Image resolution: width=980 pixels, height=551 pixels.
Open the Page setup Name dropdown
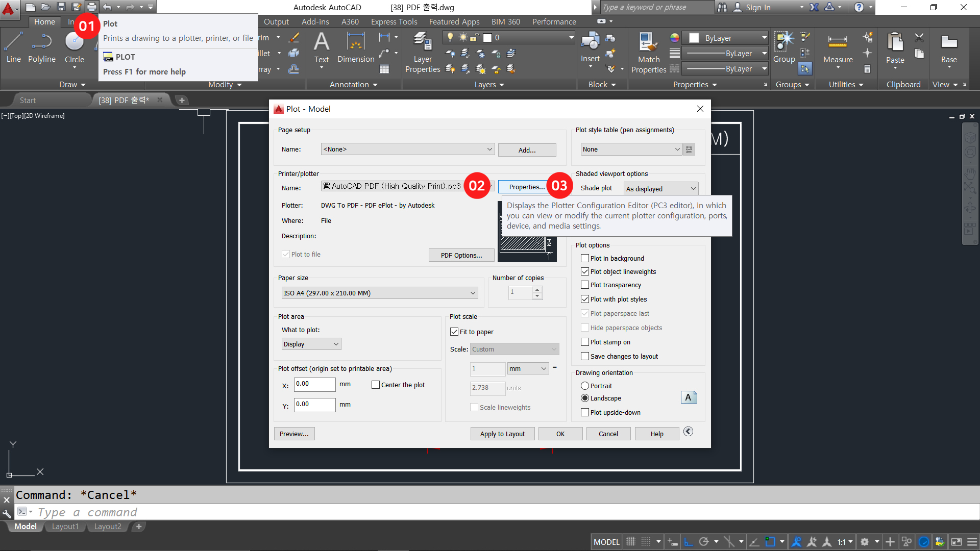pyautogui.click(x=408, y=149)
